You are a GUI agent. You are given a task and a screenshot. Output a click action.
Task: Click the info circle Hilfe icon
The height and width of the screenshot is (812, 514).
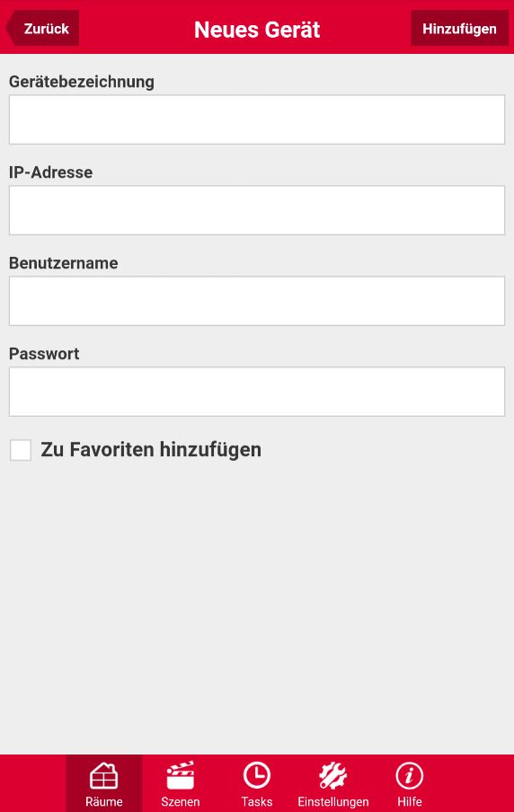410,776
